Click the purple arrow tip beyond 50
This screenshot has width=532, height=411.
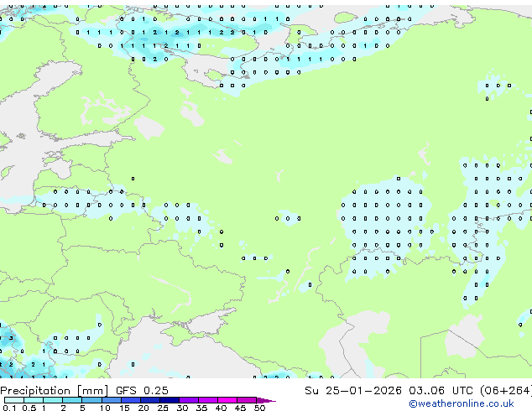point(266,400)
